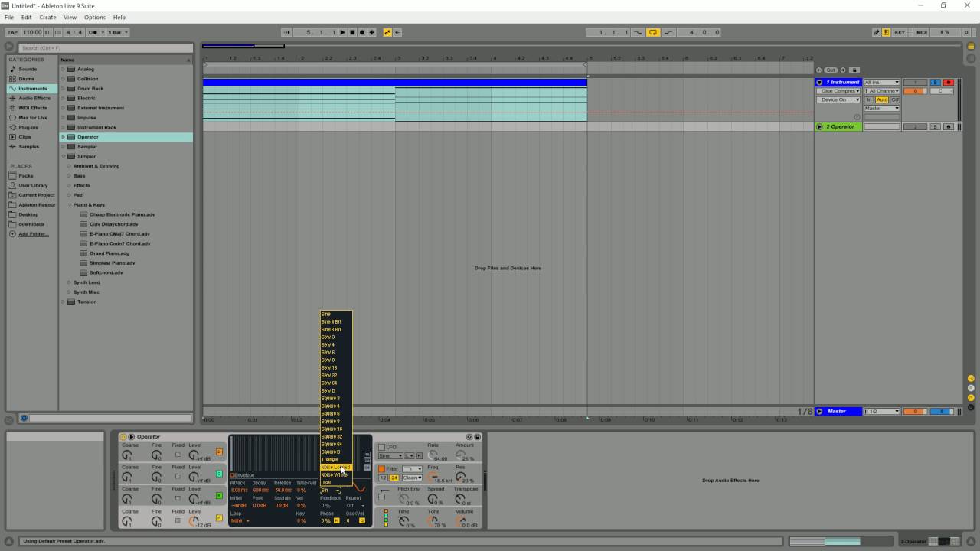Click the Punch-In switch icon
Image resolution: width=980 pixels, height=551 pixels.
coord(638,32)
